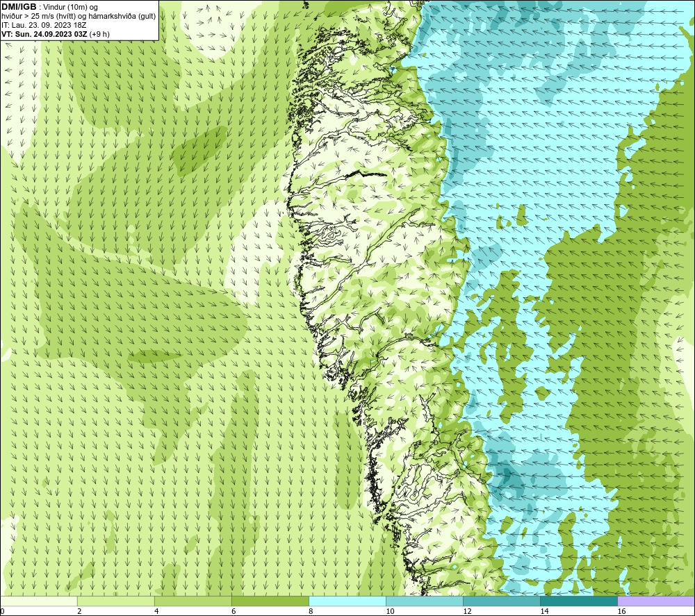Click the legend scale label '16'
This screenshot has width=695, height=616.
click(621, 612)
